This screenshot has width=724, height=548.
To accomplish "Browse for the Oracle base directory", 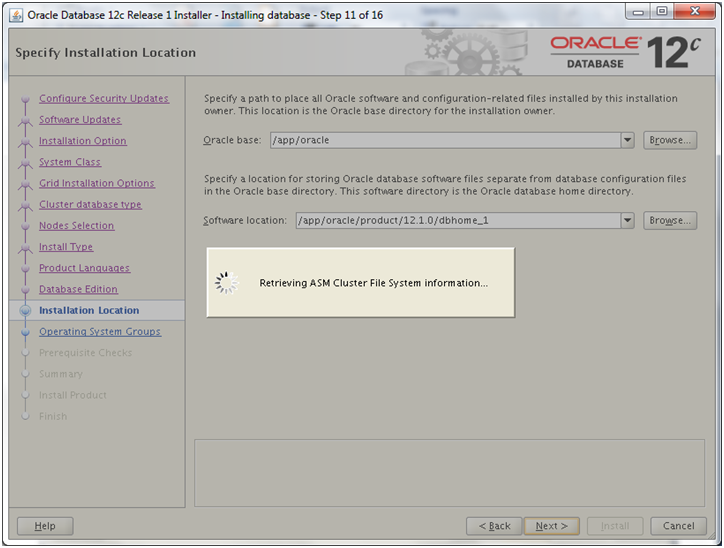I will 670,140.
